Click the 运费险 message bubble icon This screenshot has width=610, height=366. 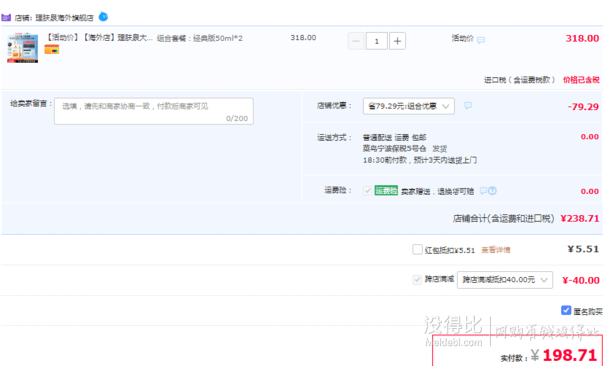484,191
